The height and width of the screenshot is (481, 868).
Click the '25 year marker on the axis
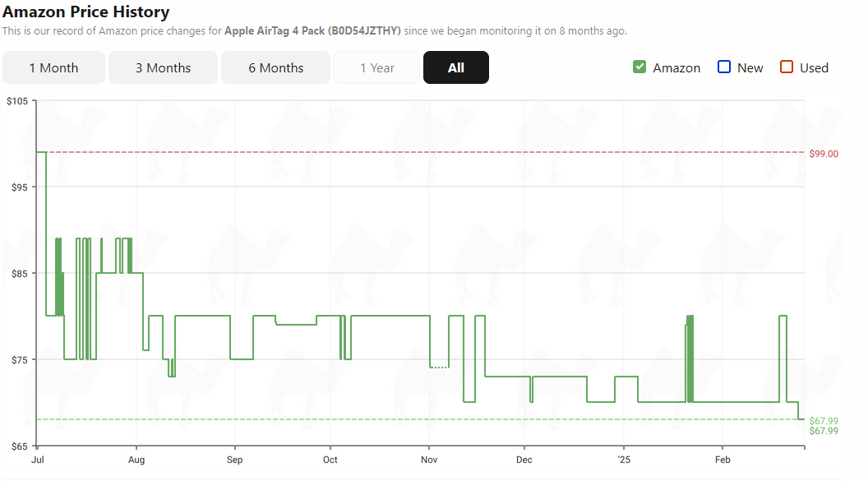[623, 459]
